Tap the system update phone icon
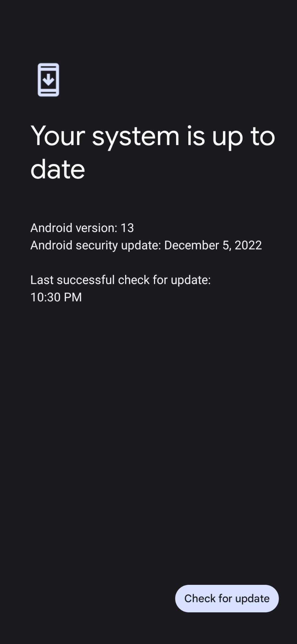This screenshot has height=644, width=297. point(48,80)
